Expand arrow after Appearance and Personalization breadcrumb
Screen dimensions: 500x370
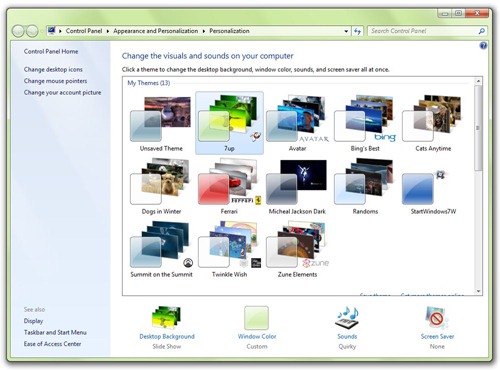(x=204, y=31)
